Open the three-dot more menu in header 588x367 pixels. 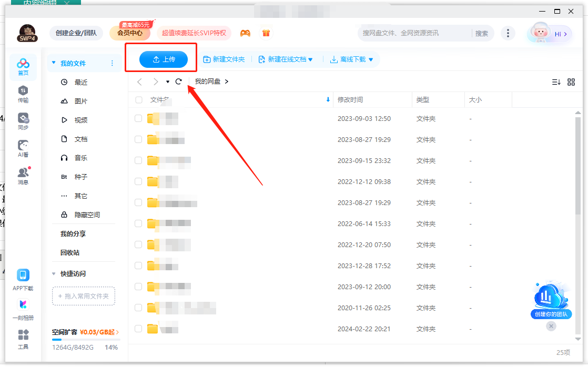click(508, 33)
